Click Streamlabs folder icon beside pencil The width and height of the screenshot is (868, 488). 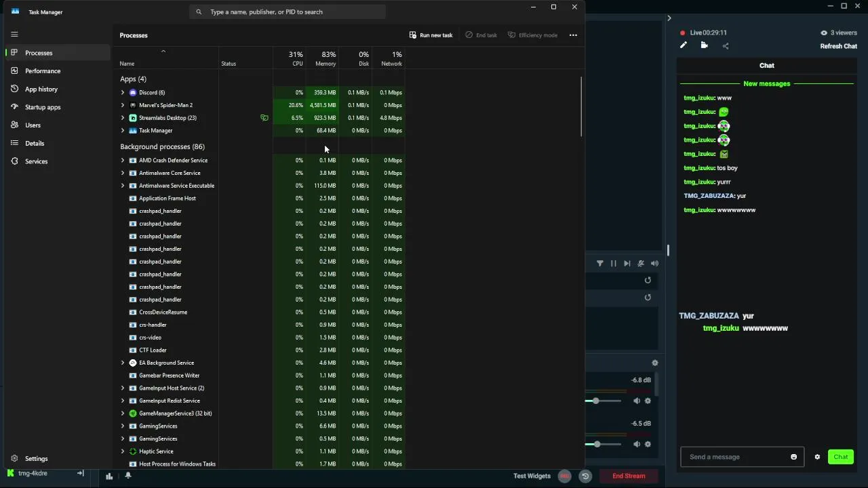pyautogui.click(x=704, y=45)
